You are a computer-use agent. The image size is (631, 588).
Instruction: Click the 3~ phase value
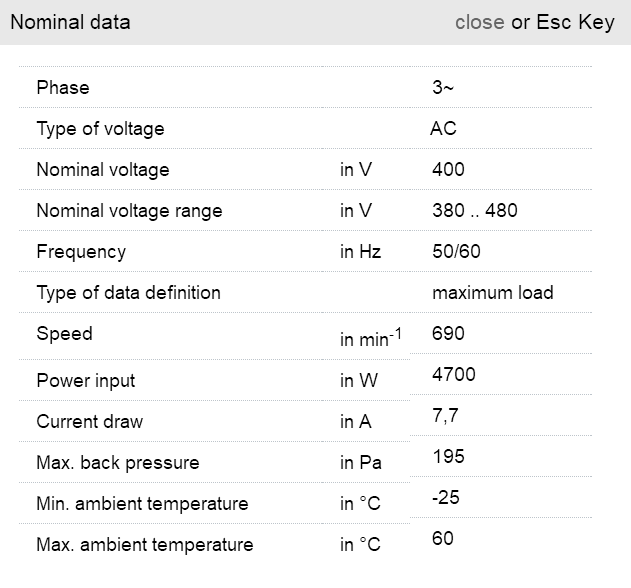tap(443, 88)
